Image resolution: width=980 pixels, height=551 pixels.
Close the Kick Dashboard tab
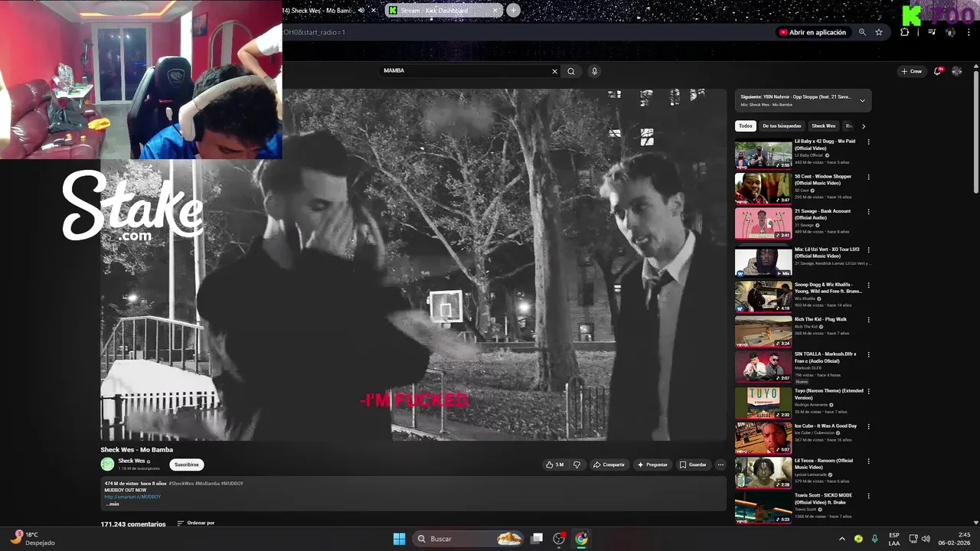[x=495, y=10]
